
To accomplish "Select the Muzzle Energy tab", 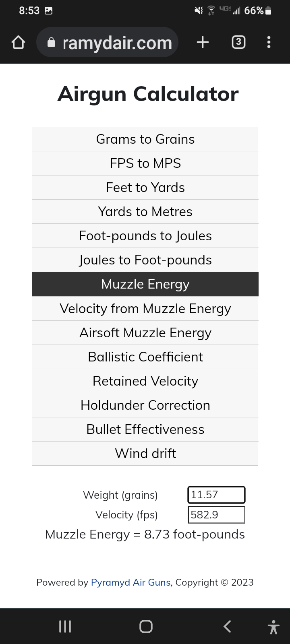I will coord(145,284).
